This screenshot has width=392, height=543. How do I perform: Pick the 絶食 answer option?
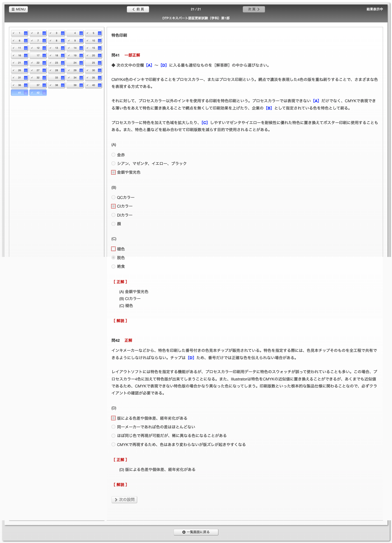[113, 266]
